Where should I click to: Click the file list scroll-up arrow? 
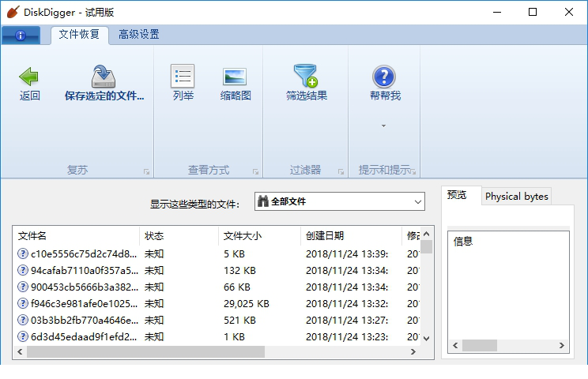pyautogui.click(x=426, y=234)
